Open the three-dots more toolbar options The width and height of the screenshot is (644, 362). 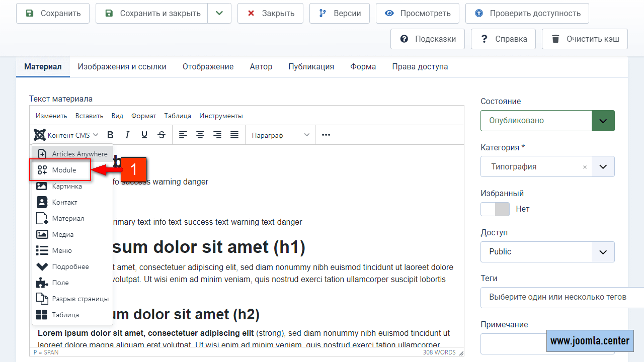click(326, 135)
